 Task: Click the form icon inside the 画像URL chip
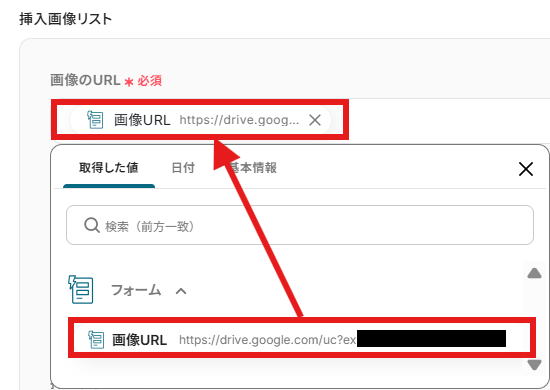(x=95, y=120)
